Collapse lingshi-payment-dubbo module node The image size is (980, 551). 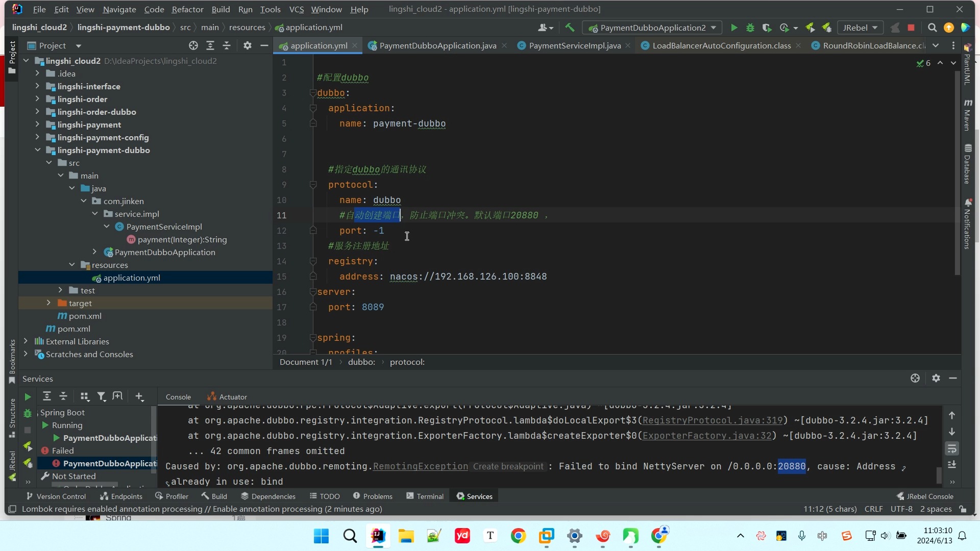tap(38, 150)
